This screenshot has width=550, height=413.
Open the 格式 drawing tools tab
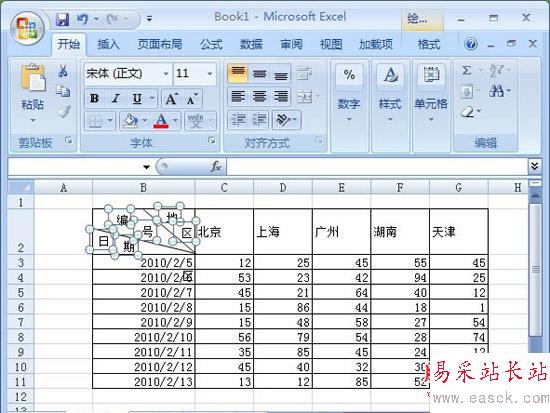click(429, 44)
